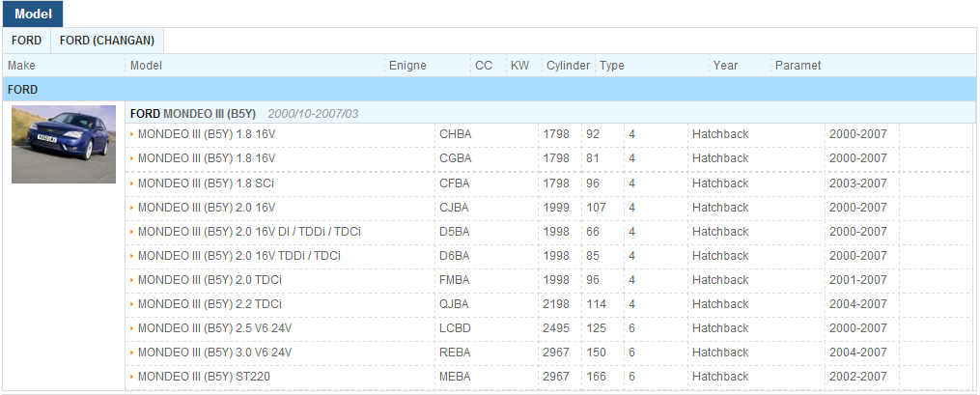Open MONDEO III (B5Y) 2.0 16V DI / TDDi / TDCi

[249, 232]
